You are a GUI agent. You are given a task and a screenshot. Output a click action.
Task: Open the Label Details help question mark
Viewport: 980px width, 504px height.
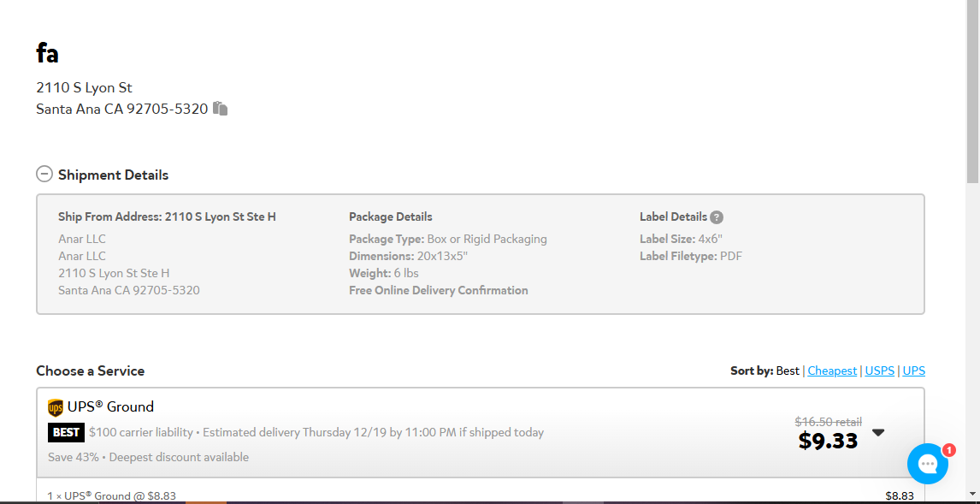click(x=717, y=217)
